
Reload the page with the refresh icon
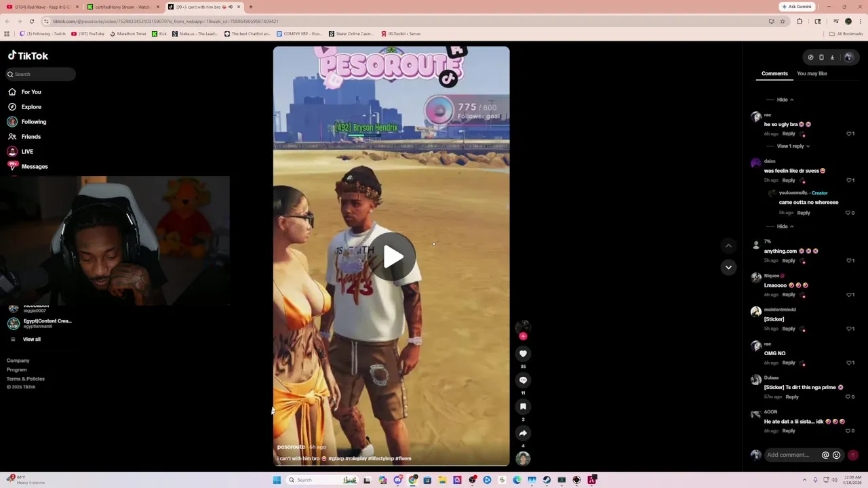[31, 21]
